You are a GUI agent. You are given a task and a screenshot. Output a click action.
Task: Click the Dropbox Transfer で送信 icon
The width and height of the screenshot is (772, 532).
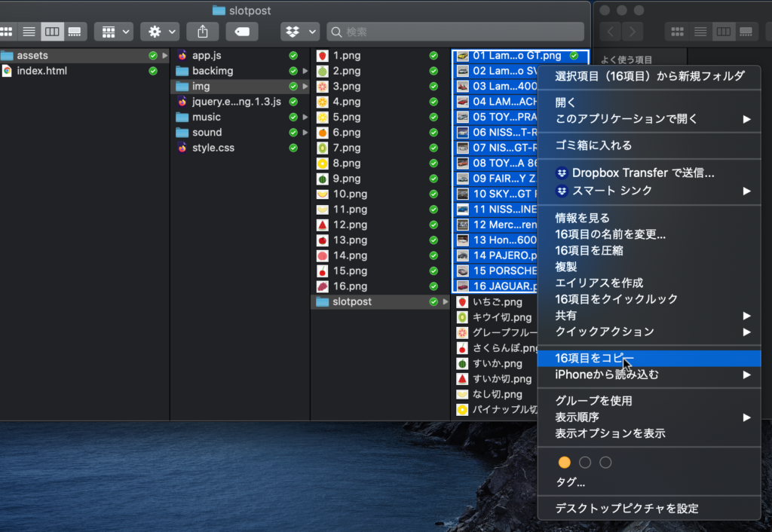(x=562, y=173)
